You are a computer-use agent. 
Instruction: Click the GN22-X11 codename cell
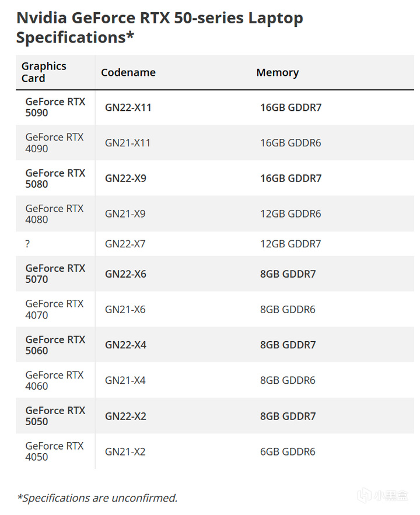tap(128, 107)
